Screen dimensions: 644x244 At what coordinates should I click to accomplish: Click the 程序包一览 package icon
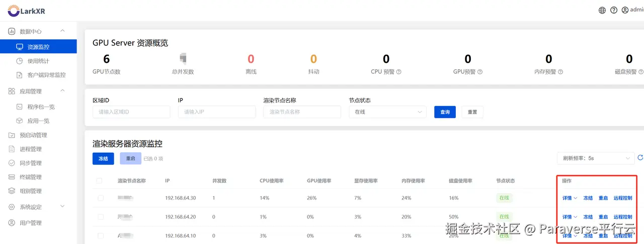pyautogui.click(x=20, y=107)
